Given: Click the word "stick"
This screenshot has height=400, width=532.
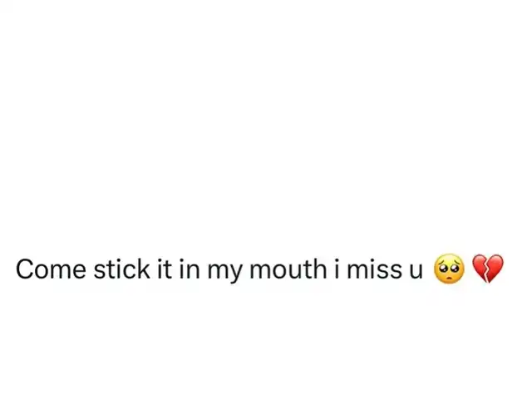Looking at the screenshot, I should pyautogui.click(x=121, y=269).
